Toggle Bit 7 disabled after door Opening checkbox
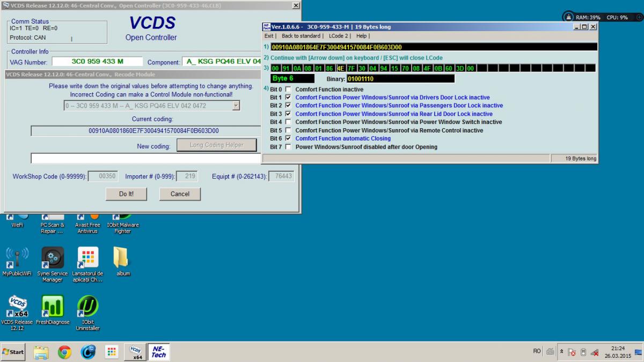Screen dimensions: 644x362 288,147
